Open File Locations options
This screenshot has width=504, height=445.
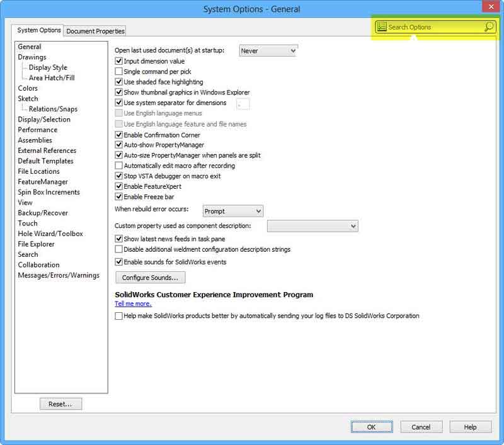click(39, 171)
